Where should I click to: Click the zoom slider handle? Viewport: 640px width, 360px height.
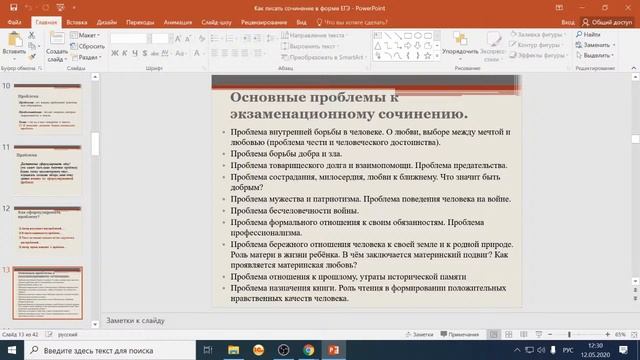pos(569,334)
